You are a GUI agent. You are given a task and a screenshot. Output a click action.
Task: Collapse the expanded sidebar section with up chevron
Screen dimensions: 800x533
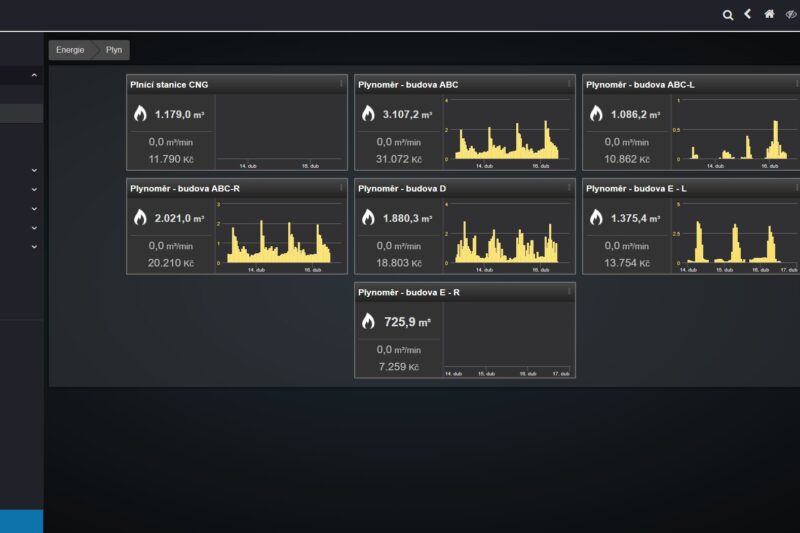click(34, 75)
